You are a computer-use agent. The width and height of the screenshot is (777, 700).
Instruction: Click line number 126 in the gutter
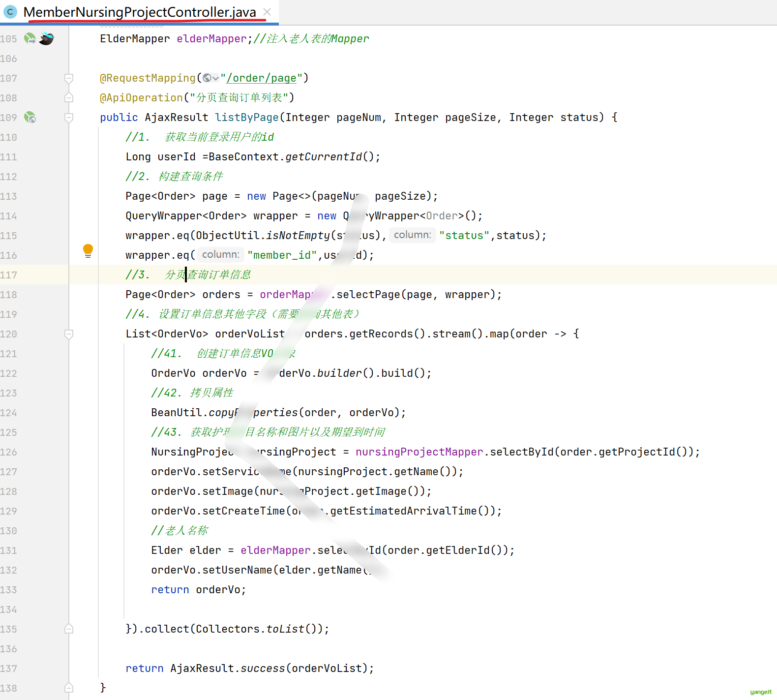click(x=9, y=452)
